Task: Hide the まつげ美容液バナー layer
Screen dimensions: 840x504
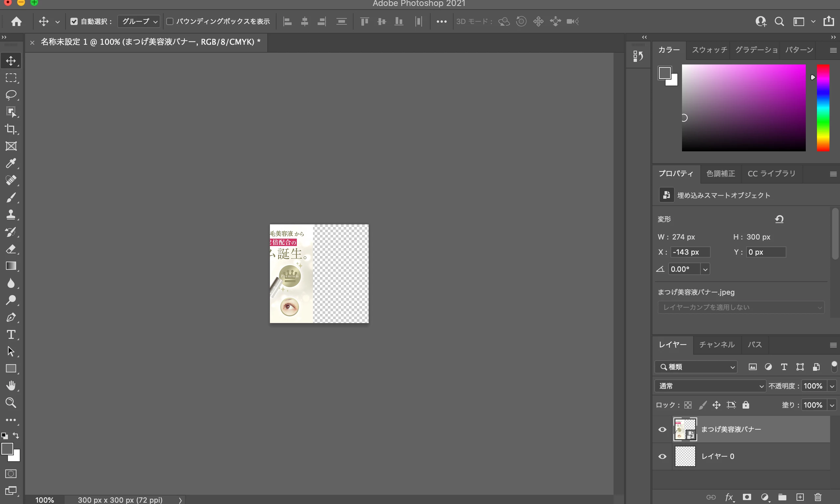Action: point(662,429)
